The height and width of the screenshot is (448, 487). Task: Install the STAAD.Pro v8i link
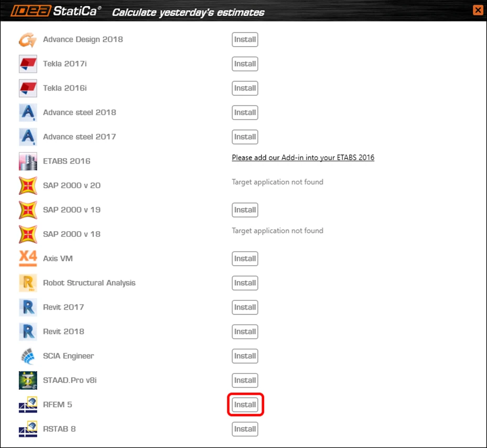click(x=245, y=380)
